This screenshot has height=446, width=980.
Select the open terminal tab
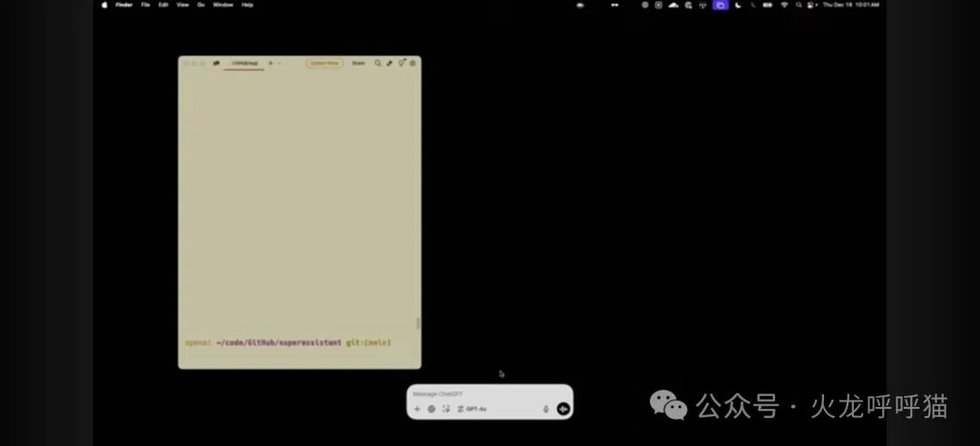click(244, 63)
